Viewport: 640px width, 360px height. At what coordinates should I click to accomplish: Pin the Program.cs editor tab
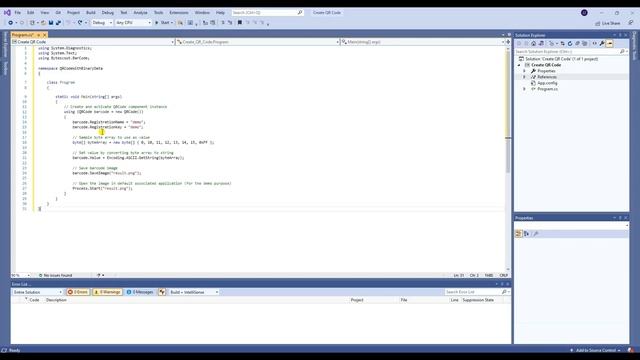[38, 35]
